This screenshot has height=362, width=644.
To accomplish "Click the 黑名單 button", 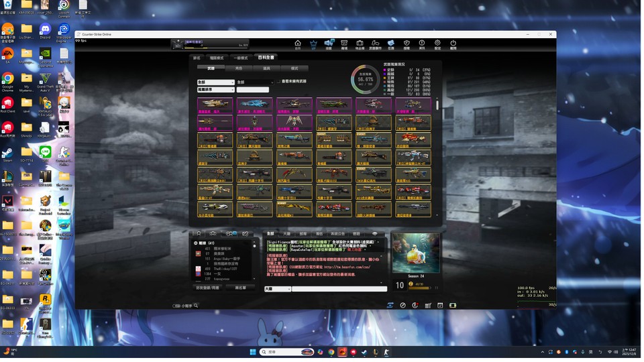I will click(x=239, y=288).
